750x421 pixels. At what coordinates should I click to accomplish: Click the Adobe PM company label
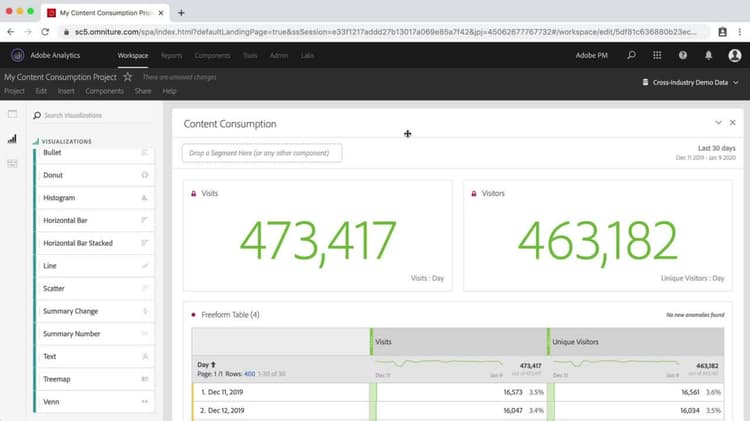[x=592, y=55]
